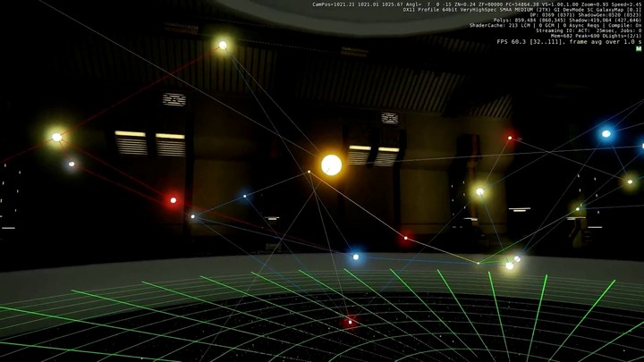Image resolution: width=644 pixels, height=362 pixels.
Task: Select the yellow star at the top of the map
Action: point(223,46)
